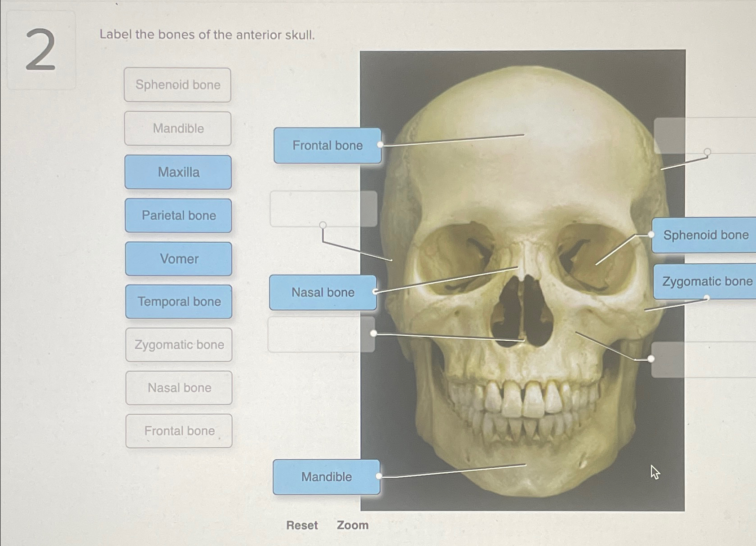The height and width of the screenshot is (546, 756).
Task: Click the empty drop box above Nasal bone
Action: pyautogui.click(x=323, y=209)
